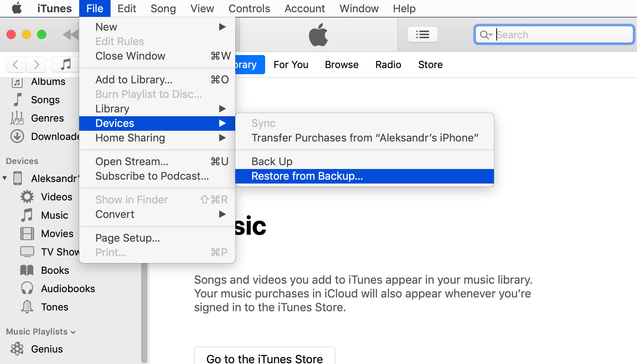
Task: Switch to the Browse tab
Action: point(342,65)
